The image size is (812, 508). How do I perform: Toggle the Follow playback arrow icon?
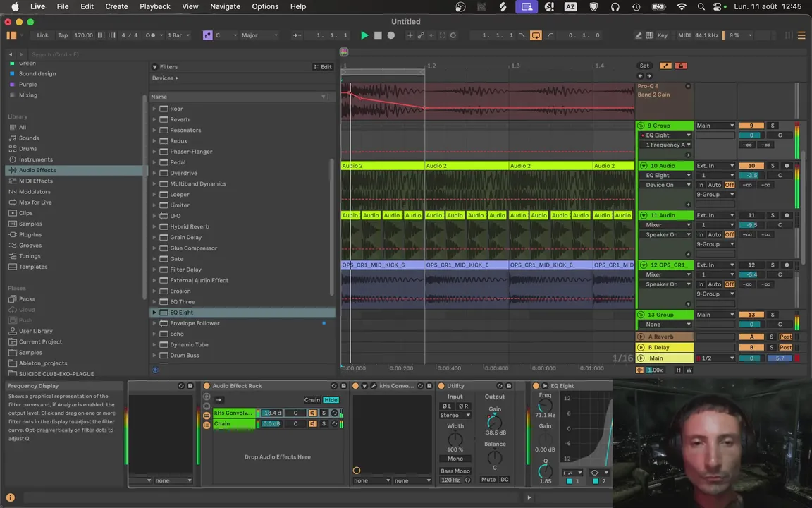point(297,35)
